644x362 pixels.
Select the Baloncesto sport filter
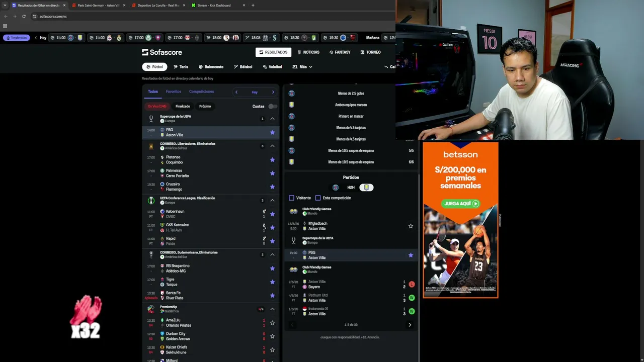[x=211, y=66]
